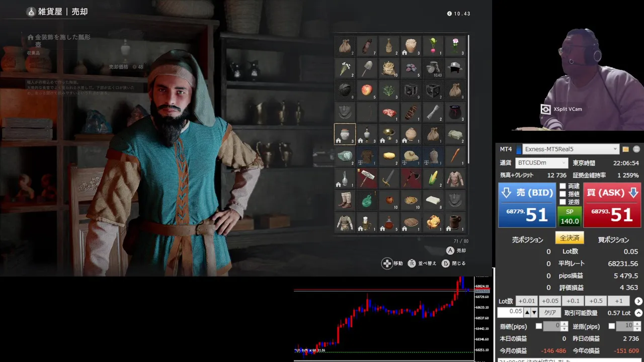Viewport: 644px width, 362px height.
Task: Select the shovel item in inventory
Action: (367, 68)
